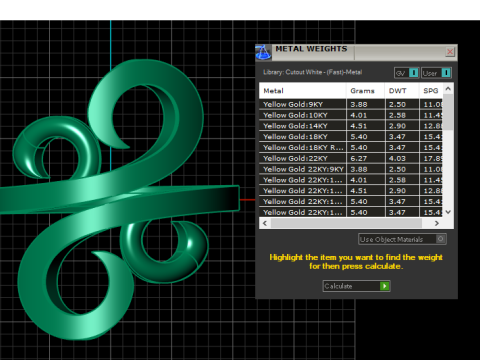Click the horizontal scroll-left arrow

coord(265,223)
